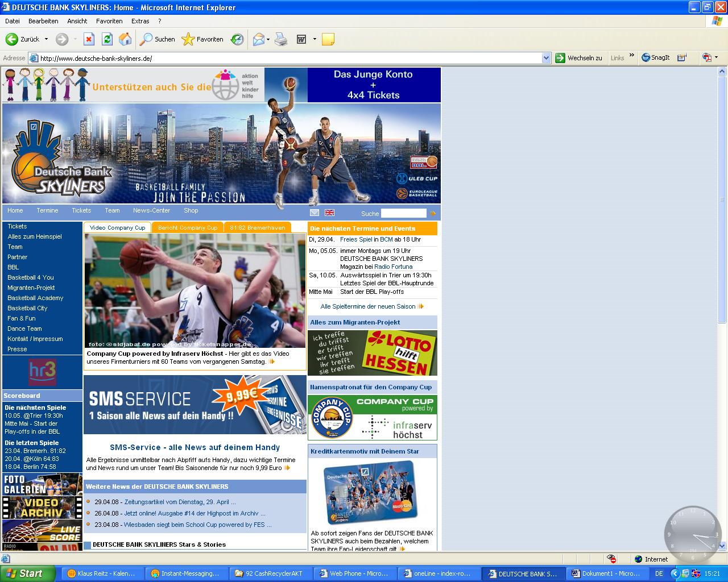Viewport: 728px width, 582px height.
Task: Open the Lotto hilft Hessen banner
Action: (x=373, y=353)
